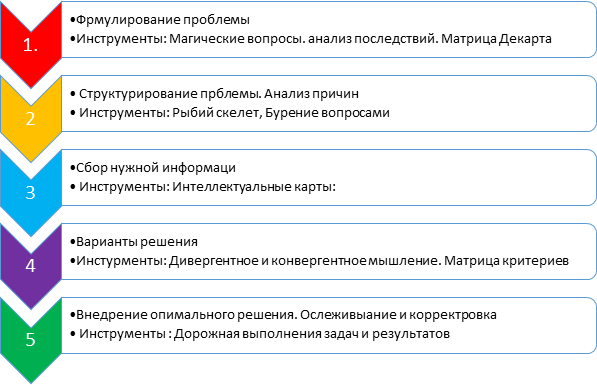597x385 pixels.
Task: Click the first step's rounded text box
Action: 329,30
